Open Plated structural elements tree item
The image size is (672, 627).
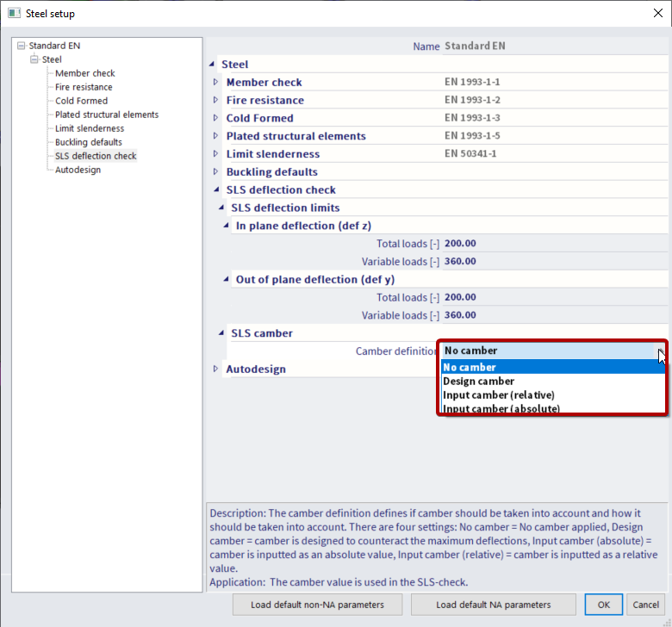(106, 115)
